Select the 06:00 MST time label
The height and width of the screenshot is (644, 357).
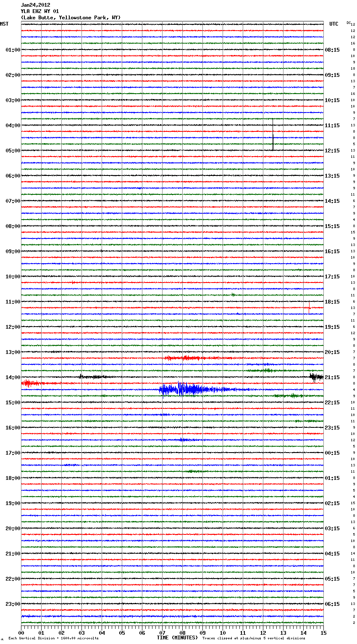click(x=13, y=176)
